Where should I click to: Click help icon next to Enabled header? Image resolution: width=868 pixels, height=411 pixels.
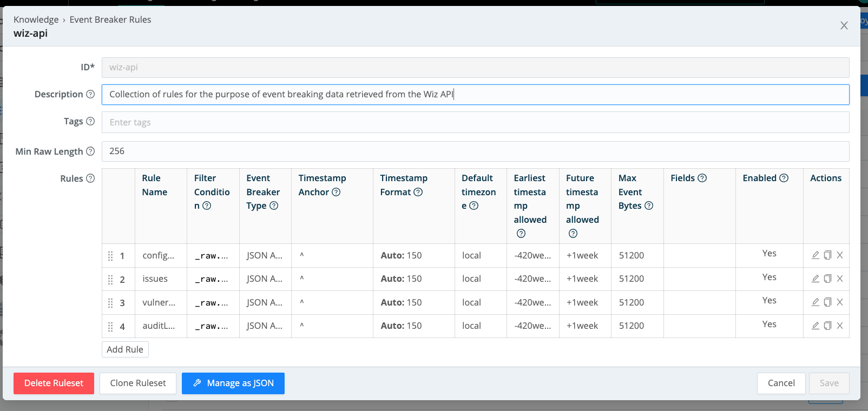784,178
